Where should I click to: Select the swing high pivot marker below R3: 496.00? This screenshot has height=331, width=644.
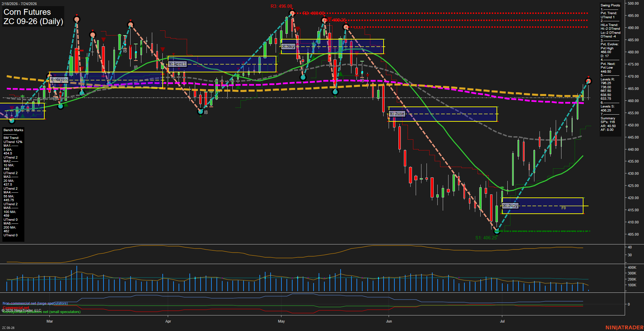pyautogui.click(x=292, y=14)
